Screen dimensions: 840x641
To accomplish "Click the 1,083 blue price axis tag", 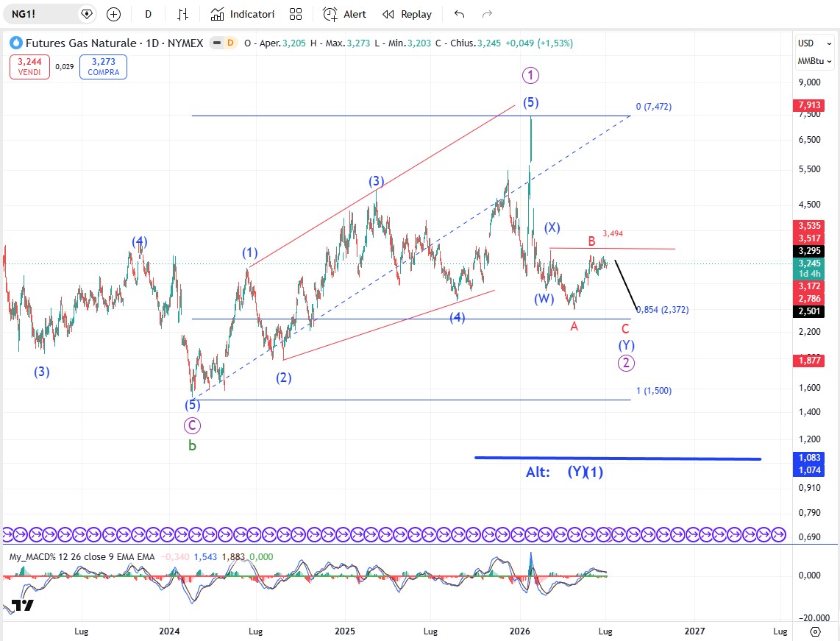I will pyautogui.click(x=809, y=458).
